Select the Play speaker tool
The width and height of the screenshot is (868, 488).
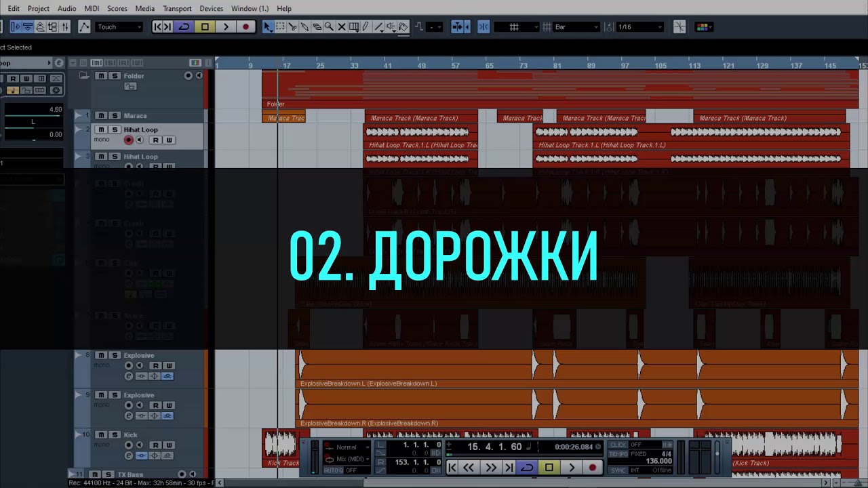[x=391, y=27]
